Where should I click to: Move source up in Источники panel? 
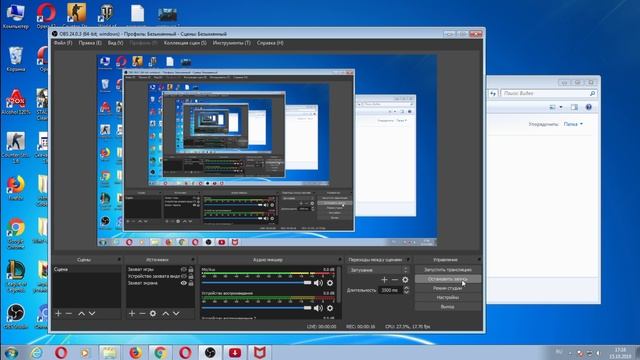(x=165, y=313)
